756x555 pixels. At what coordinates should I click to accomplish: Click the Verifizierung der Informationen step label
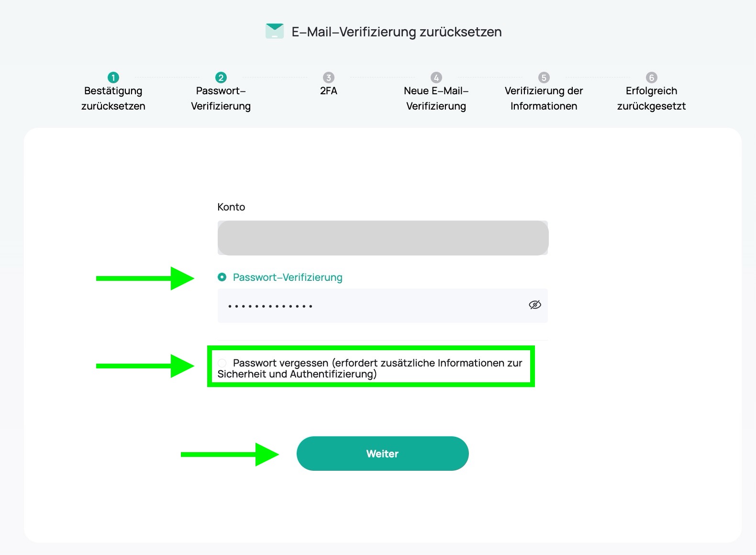pos(544,99)
